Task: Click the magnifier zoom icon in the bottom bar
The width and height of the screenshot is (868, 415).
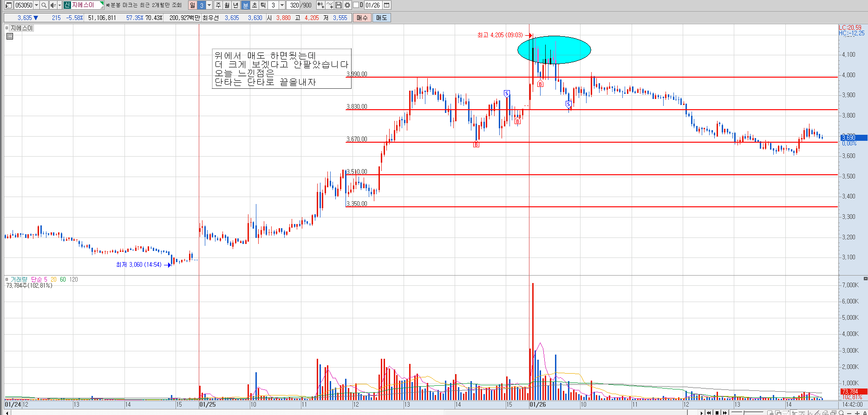Action: coord(841,413)
